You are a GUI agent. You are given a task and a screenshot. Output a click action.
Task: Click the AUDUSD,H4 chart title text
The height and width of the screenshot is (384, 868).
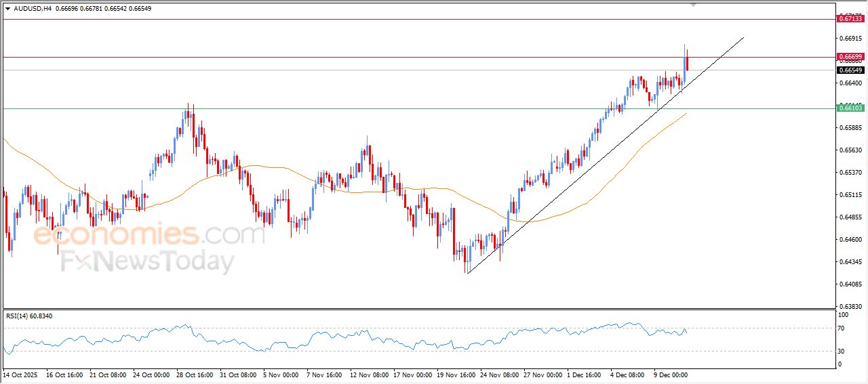[x=33, y=9]
